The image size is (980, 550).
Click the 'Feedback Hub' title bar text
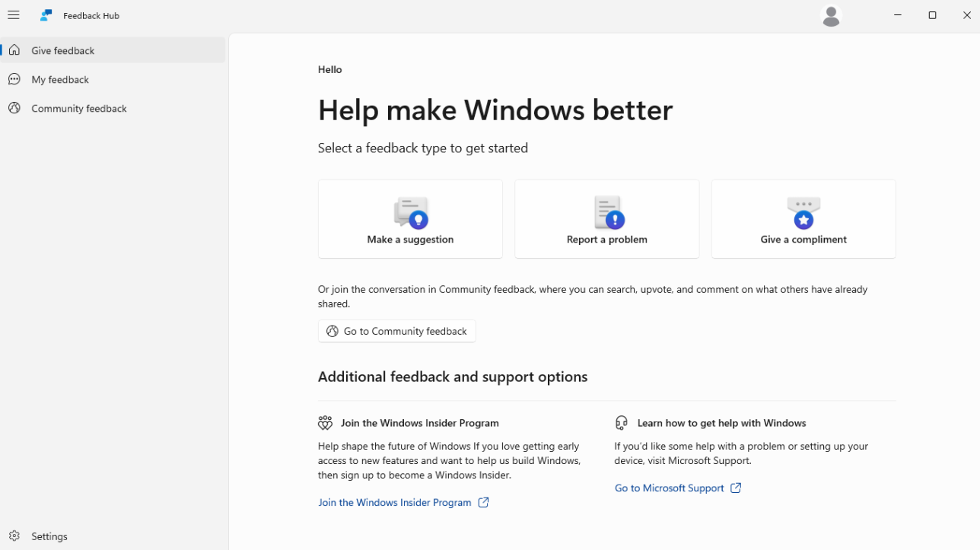(x=91, y=15)
